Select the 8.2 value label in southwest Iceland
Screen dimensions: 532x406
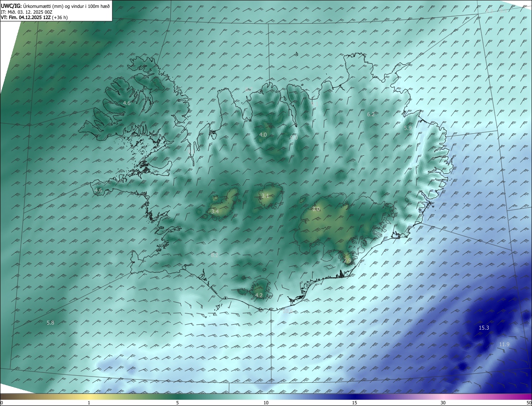tap(214, 255)
